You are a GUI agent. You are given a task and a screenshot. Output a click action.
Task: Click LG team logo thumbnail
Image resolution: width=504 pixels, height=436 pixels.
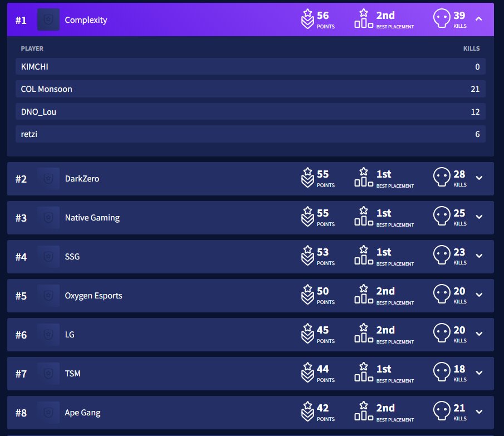[x=48, y=335]
